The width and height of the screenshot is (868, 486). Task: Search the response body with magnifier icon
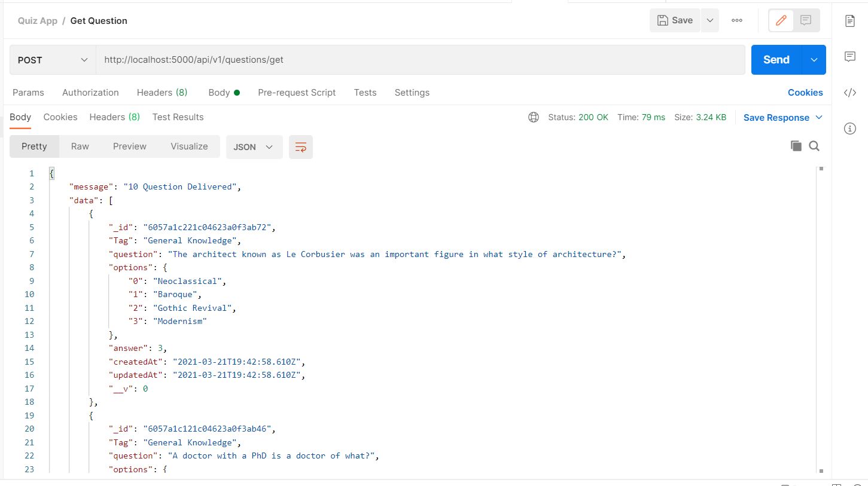click(x=814, y=146)
